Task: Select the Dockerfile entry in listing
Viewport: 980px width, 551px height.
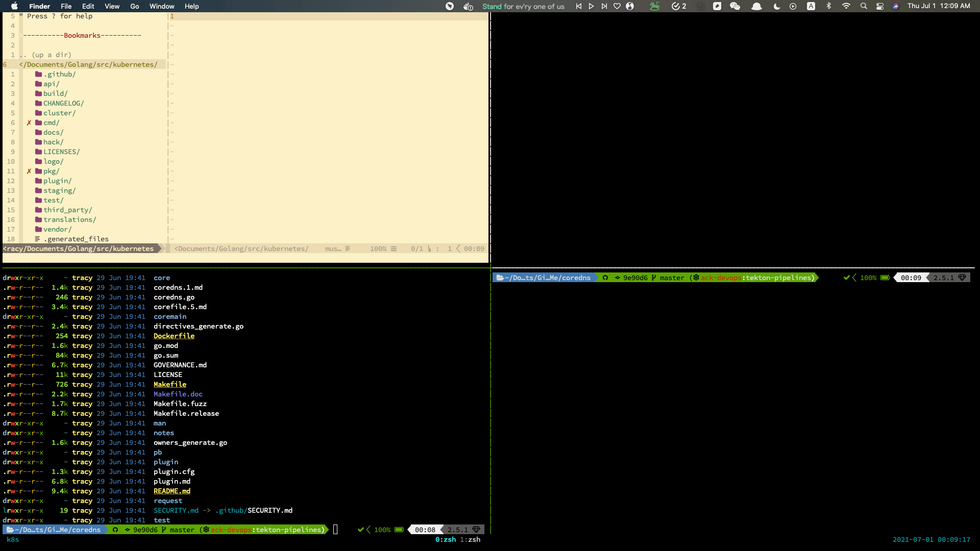Action: coord(174,336)
